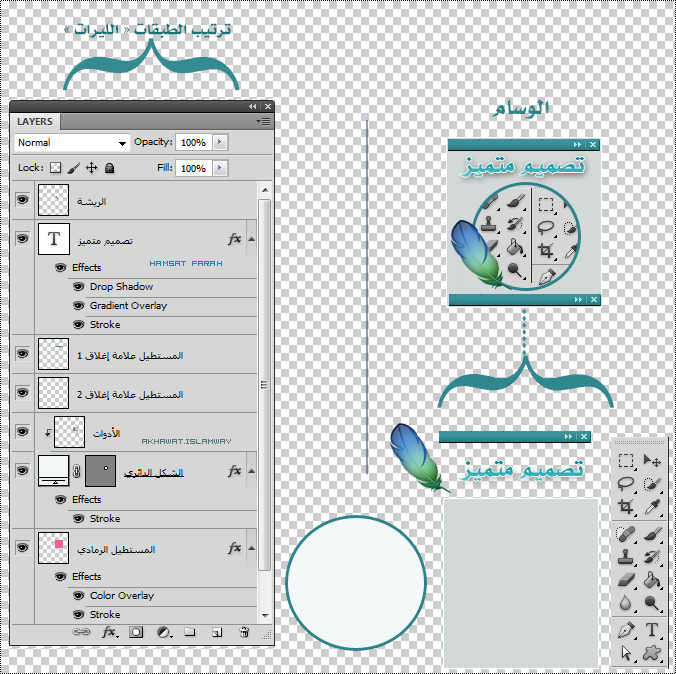This screenshot has height=674, width=676.
Task: Select the Lasso tool in toolbox
Action: 626,483
